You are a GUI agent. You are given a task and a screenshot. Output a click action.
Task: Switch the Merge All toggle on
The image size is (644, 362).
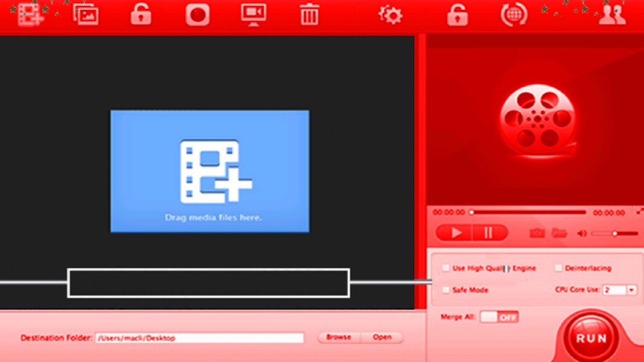(x=499, y=317)
